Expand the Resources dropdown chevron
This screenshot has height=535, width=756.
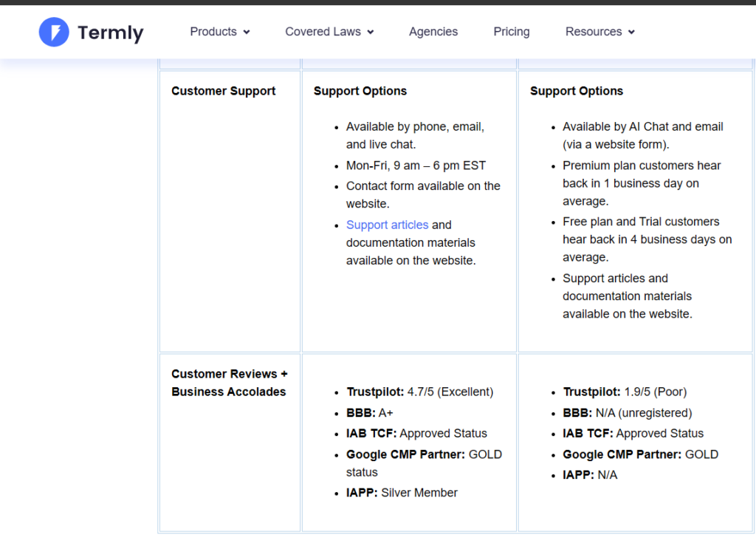click(632, 33)
